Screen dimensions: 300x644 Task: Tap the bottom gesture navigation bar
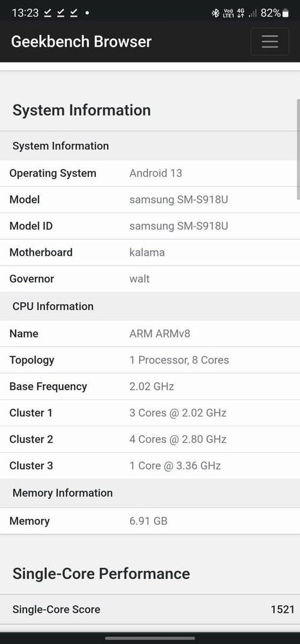[x=150, y=638]
